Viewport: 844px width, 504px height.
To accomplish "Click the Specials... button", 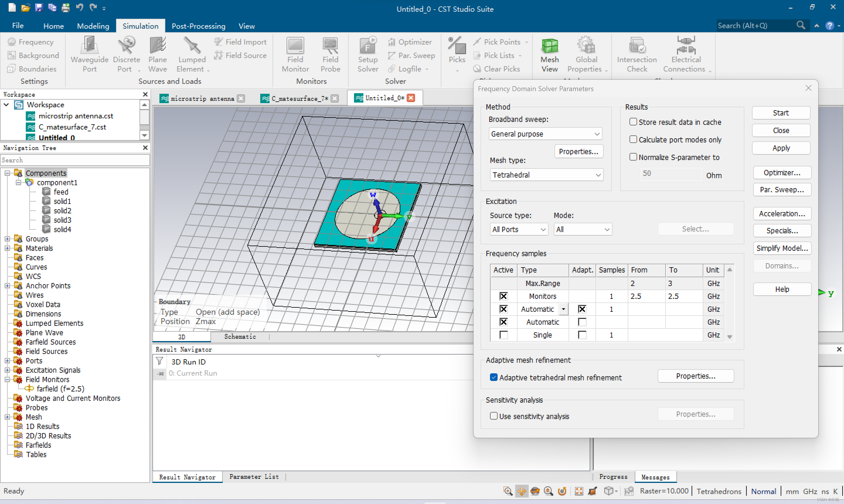I will [782, 231].
